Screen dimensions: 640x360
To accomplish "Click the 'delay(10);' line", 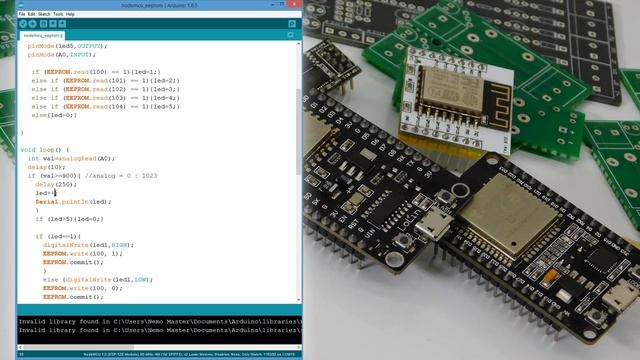I will 47,167.
